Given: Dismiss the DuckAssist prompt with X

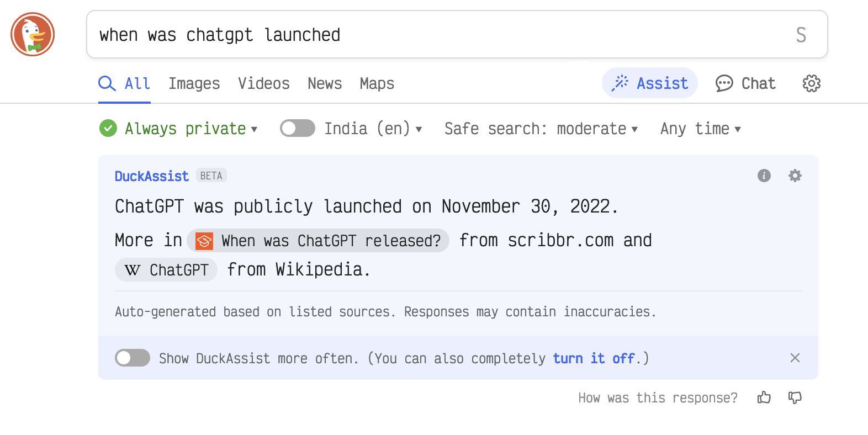Looking at the screenshot, I should 795,358.
